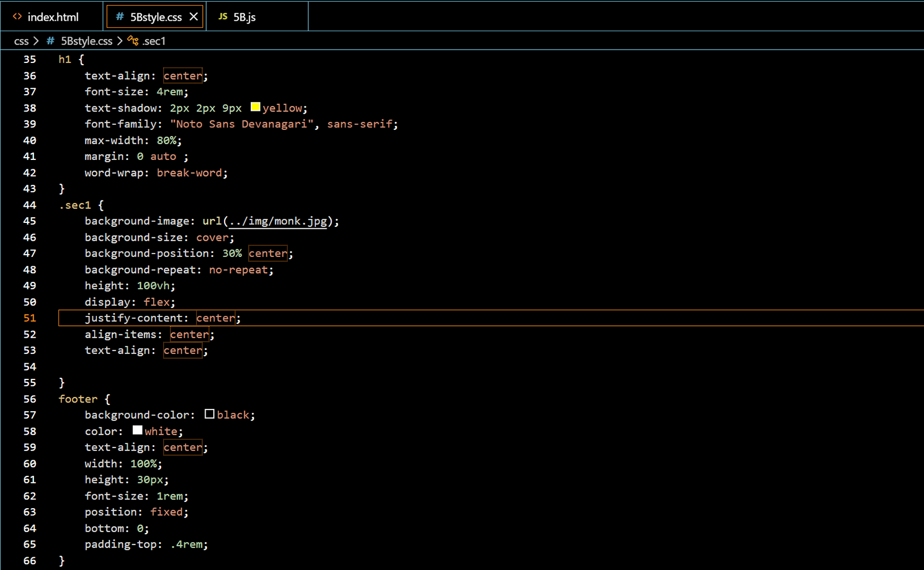The width and height of the screenshot is (924, 570).
Task: Select the 5Bstyle.css tab
Action: [x=155, y=17]
